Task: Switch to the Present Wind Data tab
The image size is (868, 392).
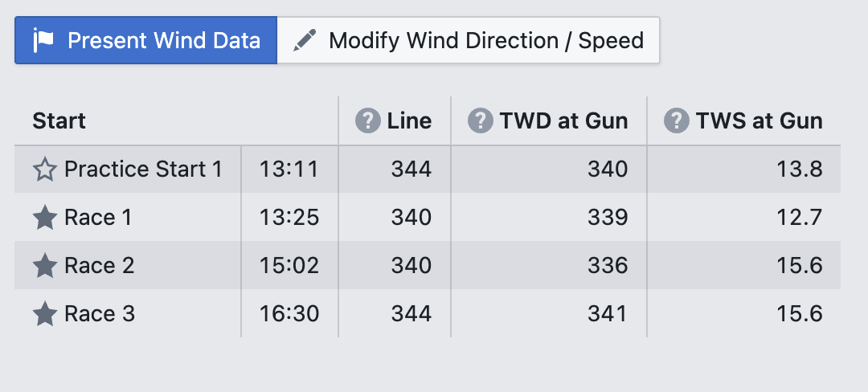Action: tap(146, 40)
